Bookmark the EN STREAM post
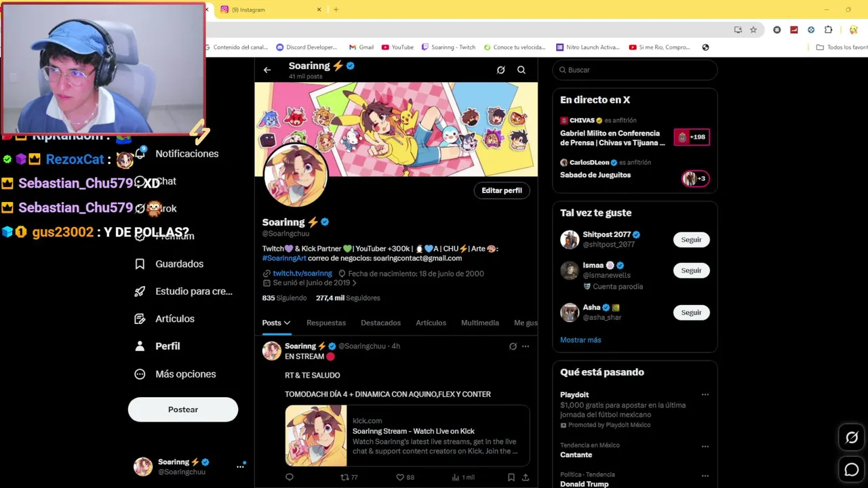Screen dimensions: 868x488 pos(511,477)
